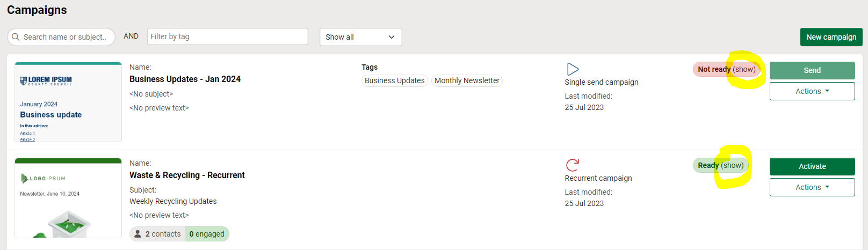
Task: Expand Actions menu for Business Updates campaign
Action: pyautogui.click(x=812, y=91)
